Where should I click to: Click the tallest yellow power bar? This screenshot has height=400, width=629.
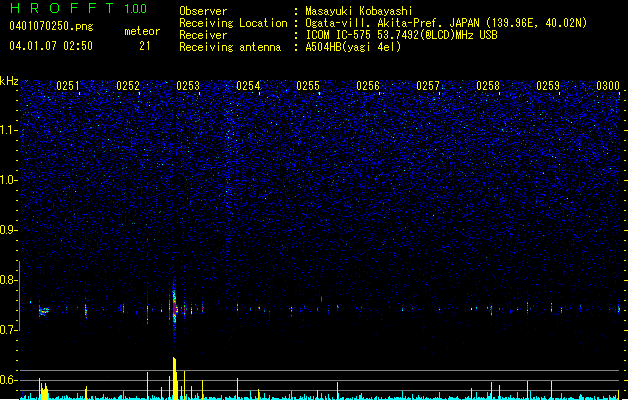click(x=175, y=378)
